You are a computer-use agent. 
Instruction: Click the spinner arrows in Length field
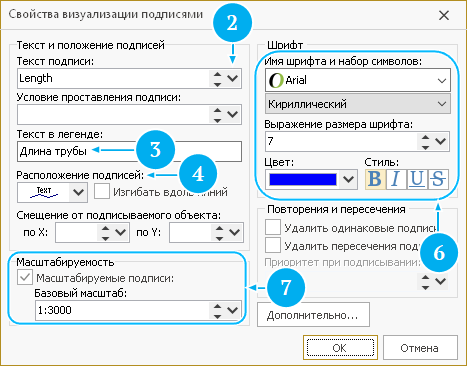217,79
